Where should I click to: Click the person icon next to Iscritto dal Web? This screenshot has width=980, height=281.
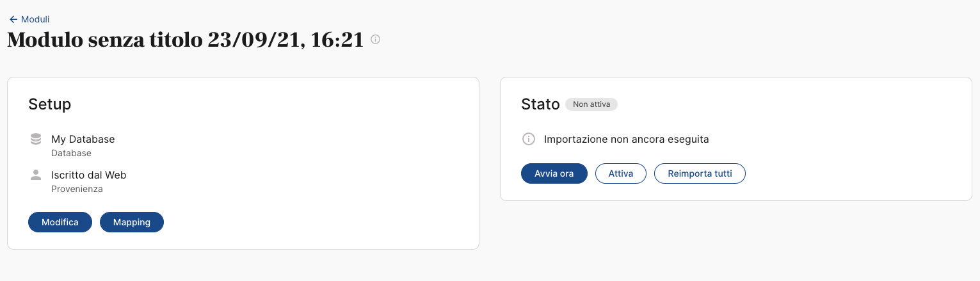coord(36,175)
